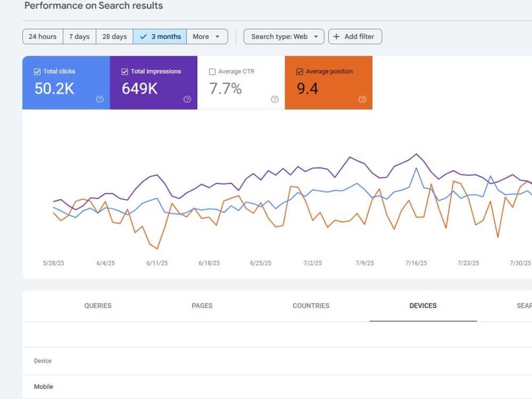Switch to the Countries tab
The image size is (532, 399).
point(311,306)
